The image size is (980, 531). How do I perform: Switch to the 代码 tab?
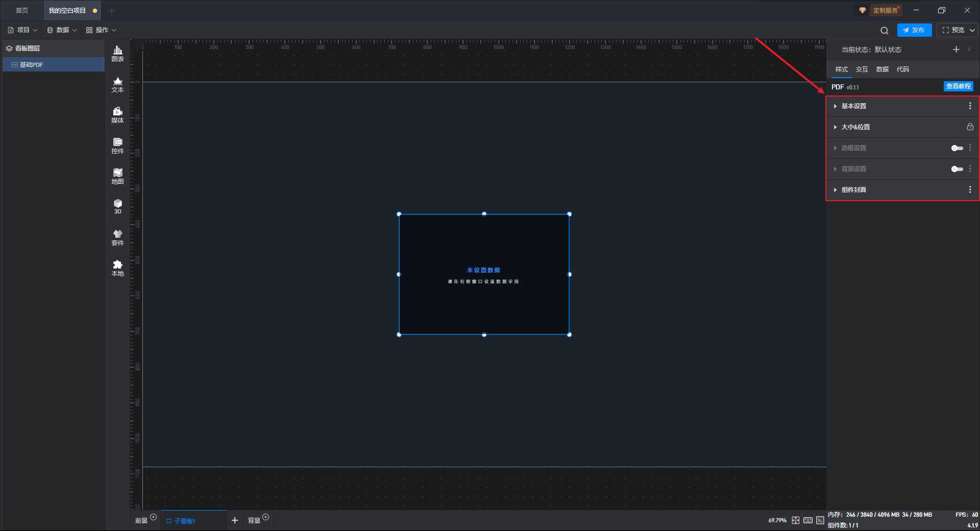point(902,69)
